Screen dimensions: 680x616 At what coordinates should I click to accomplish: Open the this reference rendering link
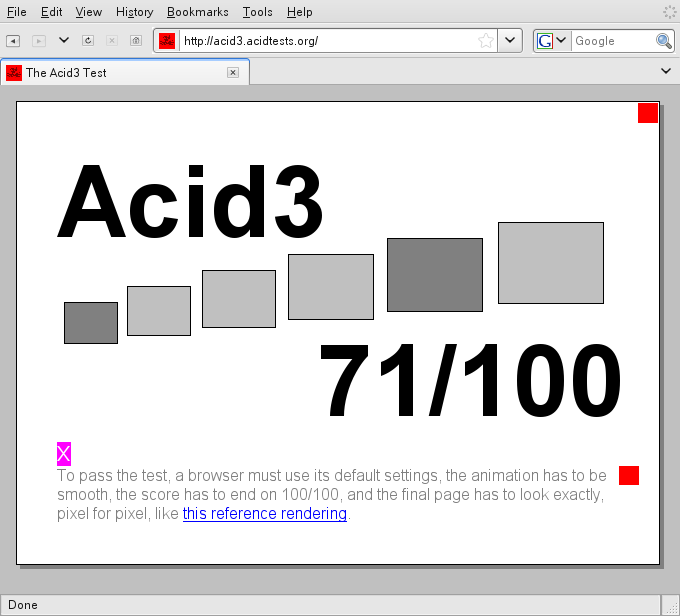[265, 514]
